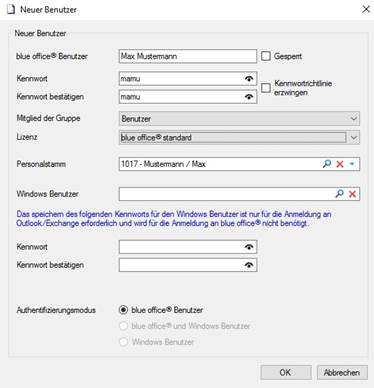374x388 pixels.
Task: Reveal Windows Kennwort bestätigen eye icon
Action: 249,265
